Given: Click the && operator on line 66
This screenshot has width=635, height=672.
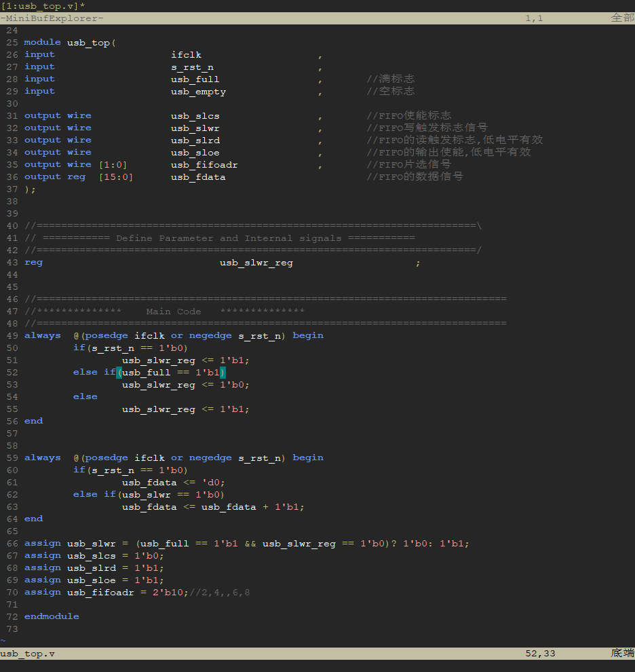Looking at the screenshot, I should [x=250, y=544].
